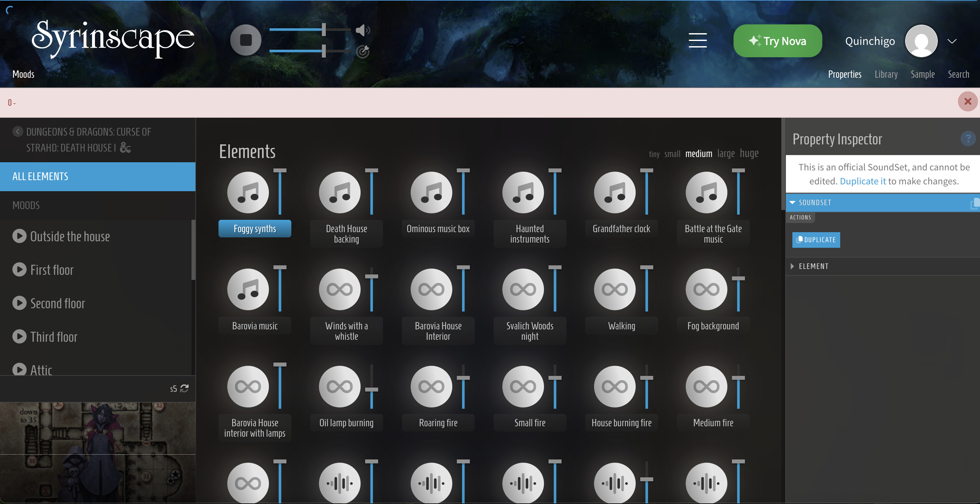Viewport: 980px width, 504px height.
Task: Click the refresh icon next to s5
Action: tap(184, 388)
